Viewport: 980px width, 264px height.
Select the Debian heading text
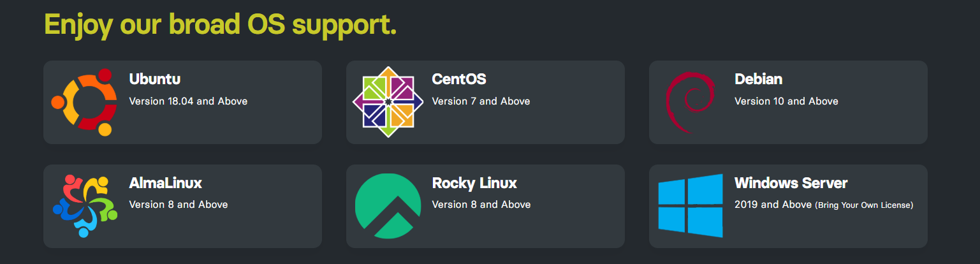point(759,79)
